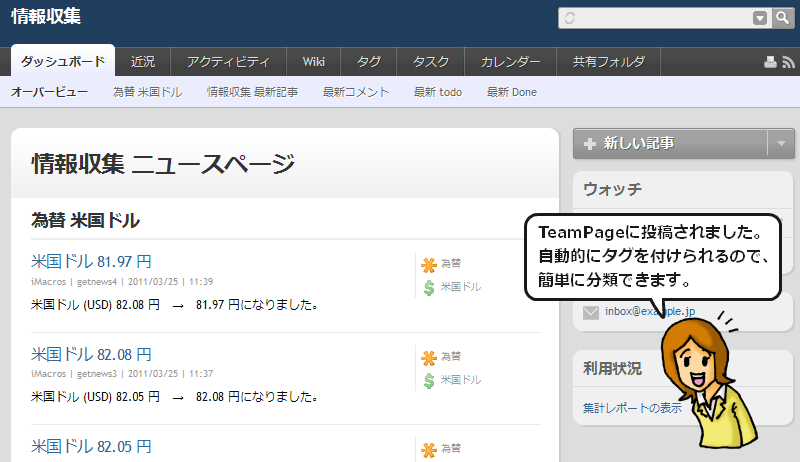Select the ダッシュボード tab

click(x=63, y=61)
